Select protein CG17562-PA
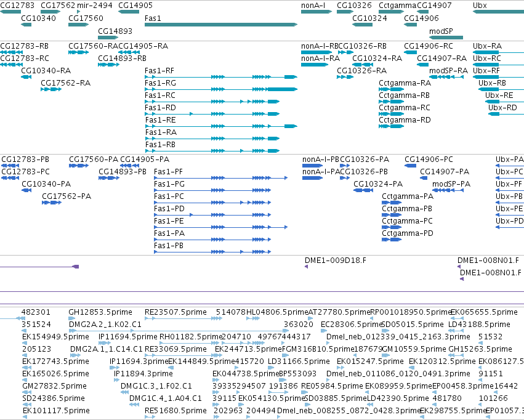Viewport: 524px width, 420px height. pos(67,196)
